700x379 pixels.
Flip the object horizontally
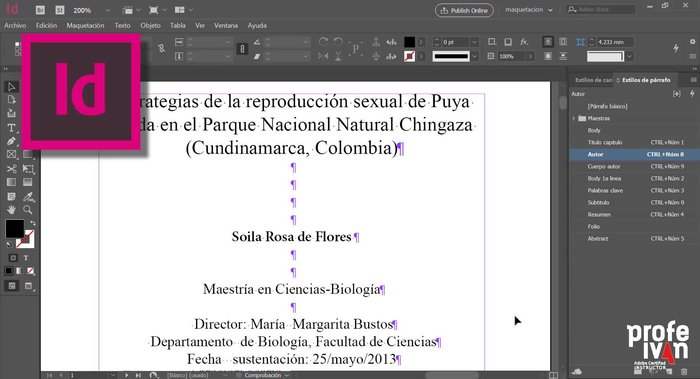(323, 56)
